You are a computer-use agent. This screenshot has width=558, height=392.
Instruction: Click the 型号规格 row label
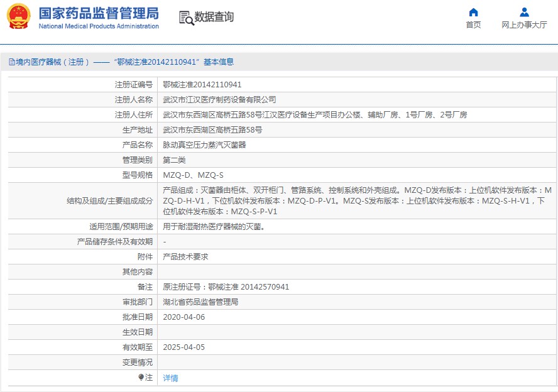(138, 175)
